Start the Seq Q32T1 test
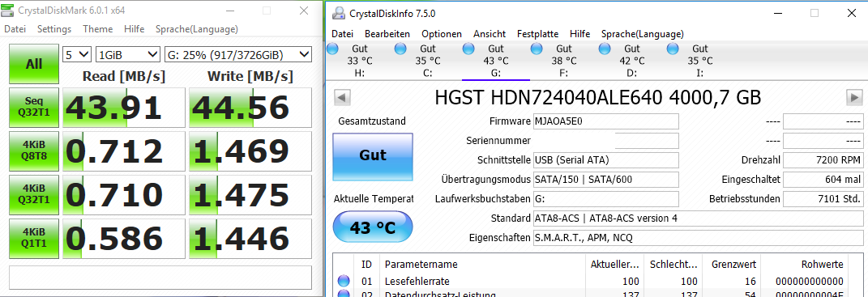This screenshot has width=868, height=297. tap(34, 108)
